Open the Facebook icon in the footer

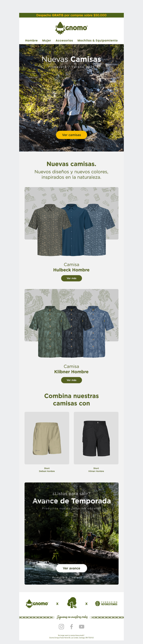click(71, 626)
